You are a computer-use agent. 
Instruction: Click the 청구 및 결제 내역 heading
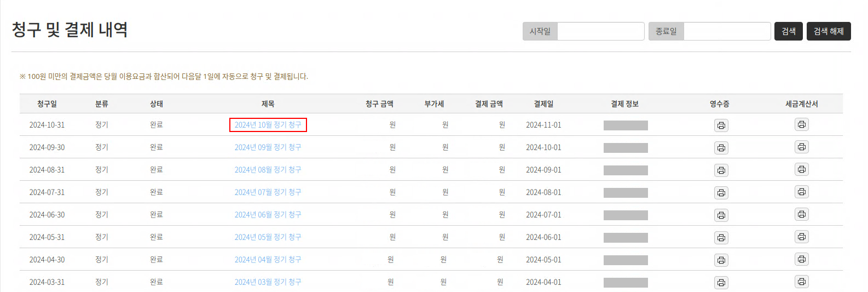coord(70,30)
